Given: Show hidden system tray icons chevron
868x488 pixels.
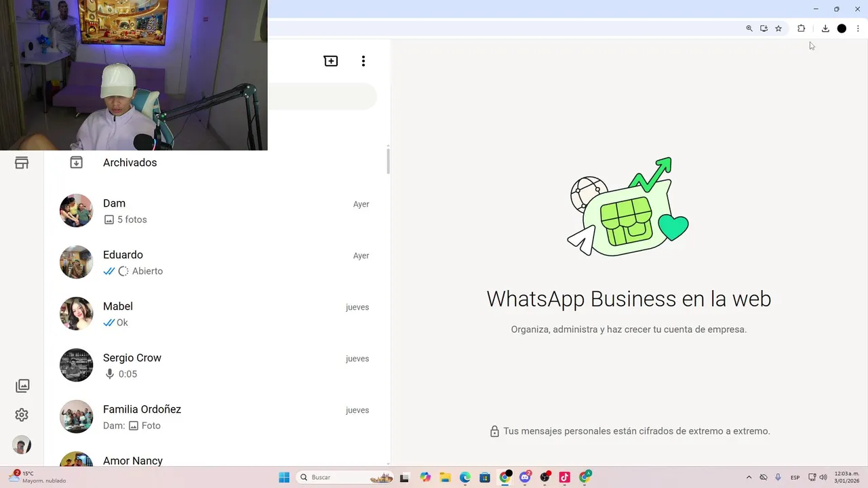Looking at the screenshot, I should click(x=749, y=477).
